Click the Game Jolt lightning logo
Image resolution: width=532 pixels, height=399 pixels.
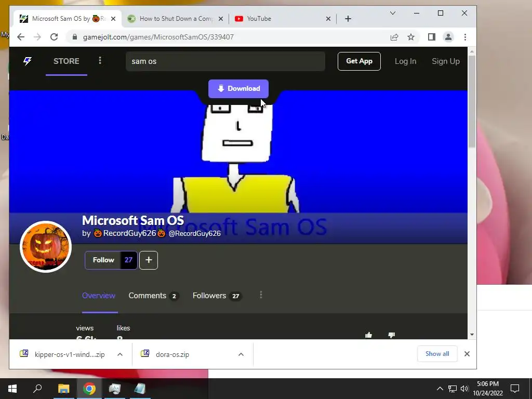(28, 61)
